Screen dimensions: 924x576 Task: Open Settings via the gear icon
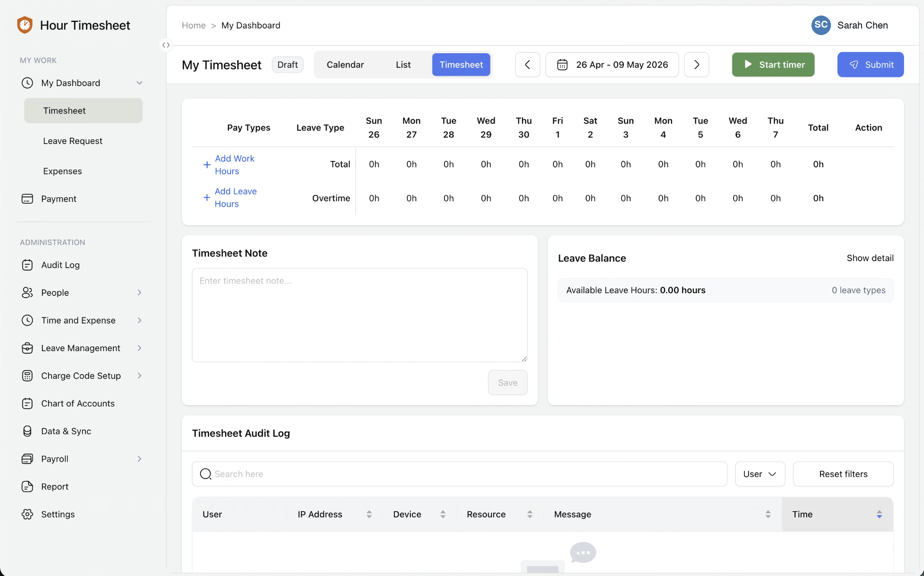pos(28,514)
